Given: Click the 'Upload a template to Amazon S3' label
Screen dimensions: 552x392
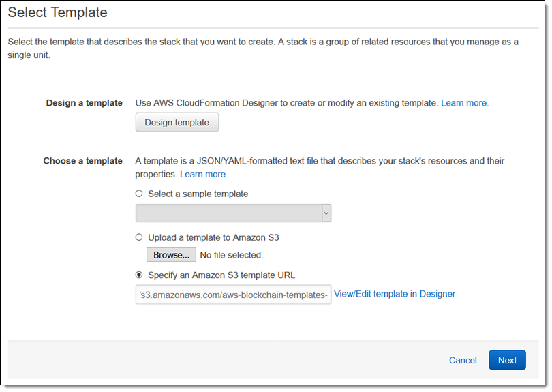Looking at the screenshot, I should point(213,237).
